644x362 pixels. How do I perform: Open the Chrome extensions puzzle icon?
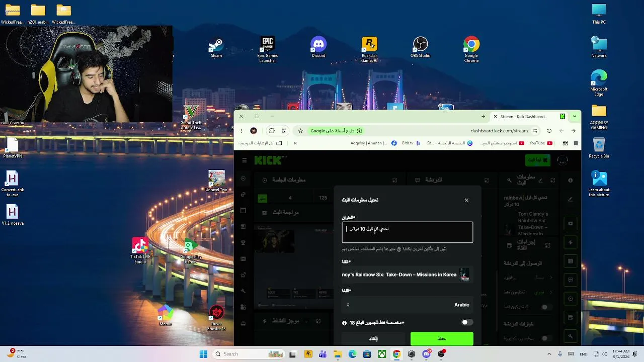click(x=272, y=131)
